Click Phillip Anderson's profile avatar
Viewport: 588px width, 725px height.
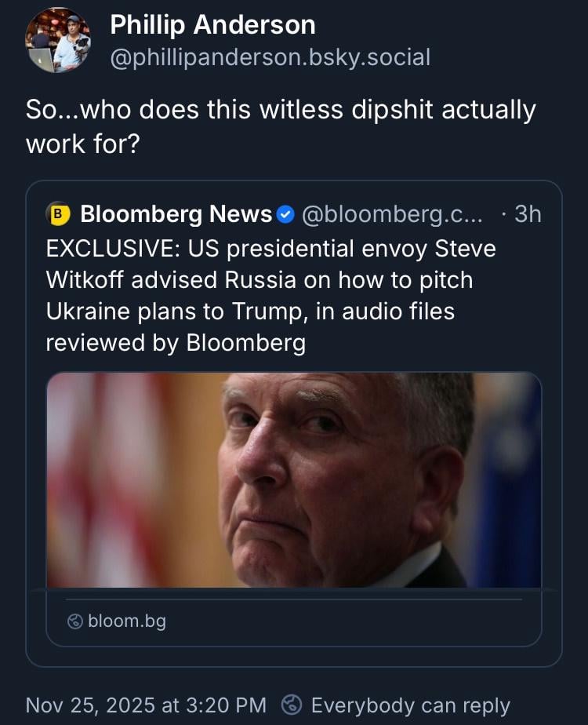click(58, 43)
